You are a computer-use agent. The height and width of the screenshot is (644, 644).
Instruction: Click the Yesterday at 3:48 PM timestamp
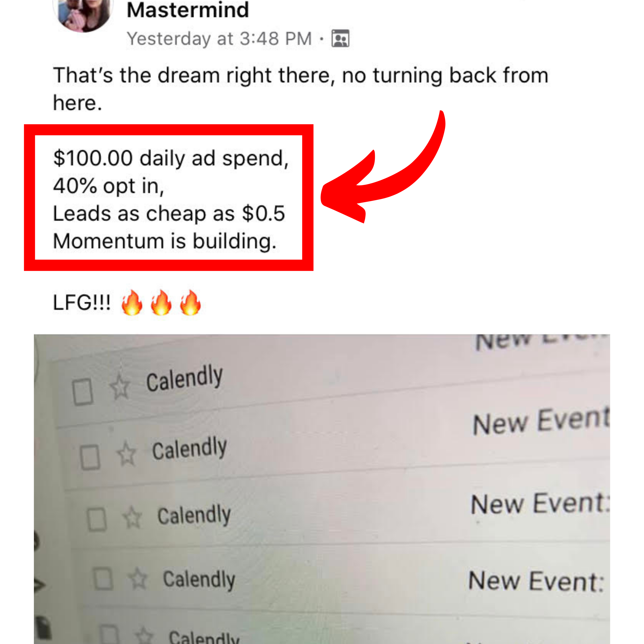[x=219, y=39]
